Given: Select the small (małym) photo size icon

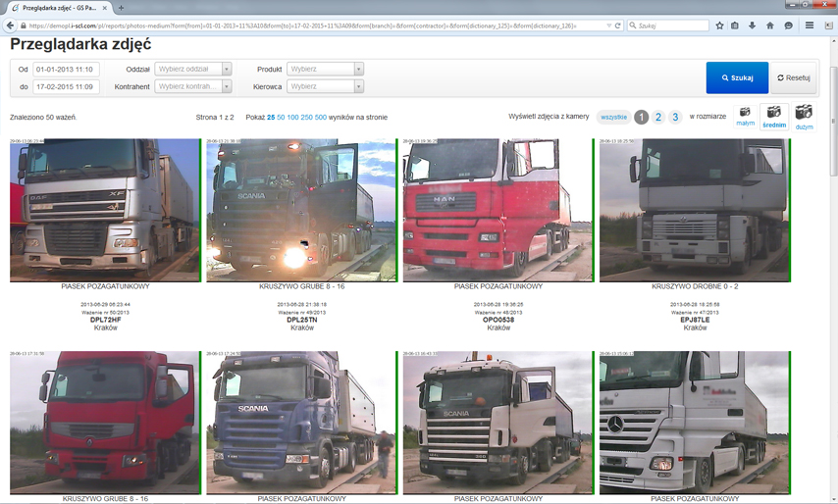Looking at the screenshot, I should [x=744, y=113].
